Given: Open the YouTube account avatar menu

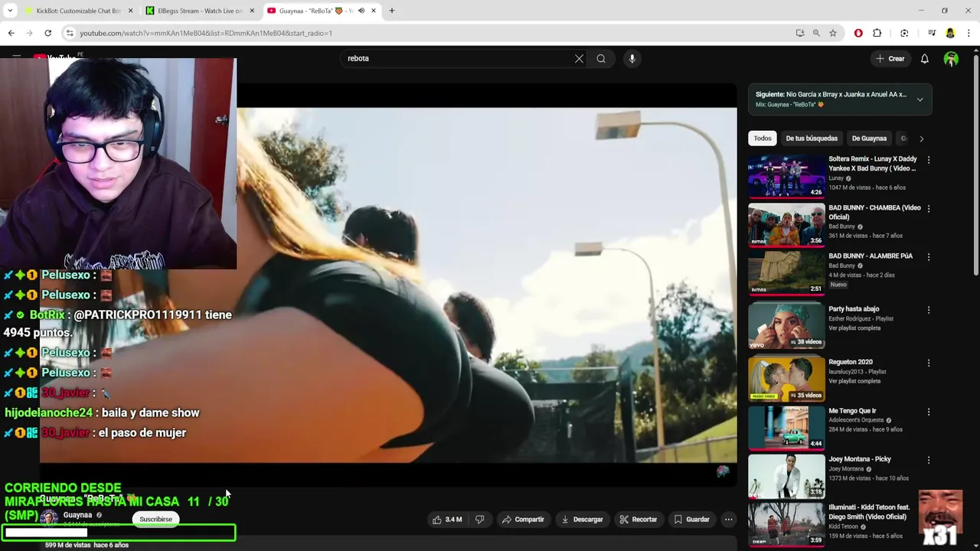Looking at the screenshot, I should point(951,58).
